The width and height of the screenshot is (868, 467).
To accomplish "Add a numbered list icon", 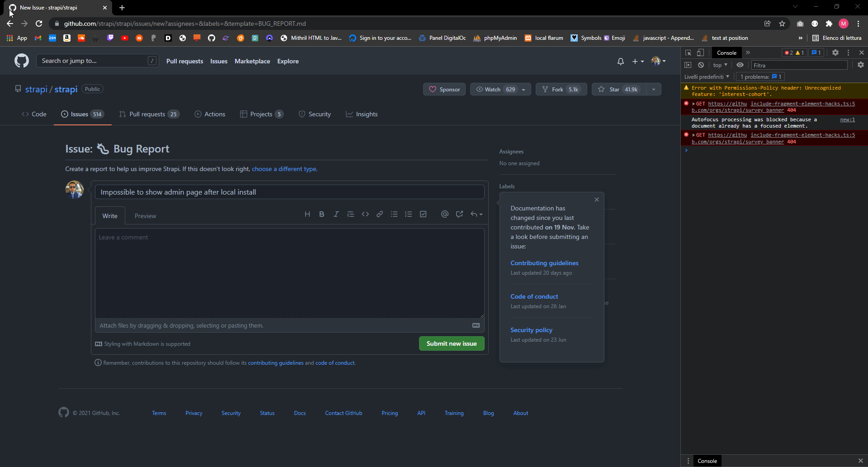I will coord(409,214).
